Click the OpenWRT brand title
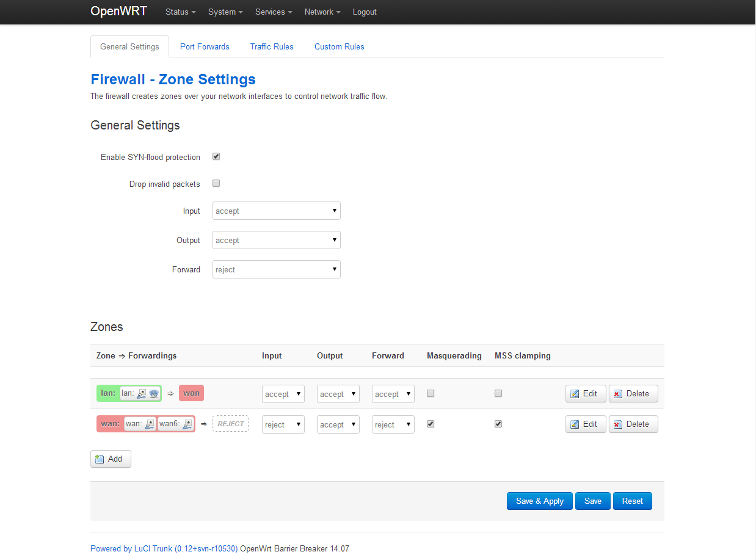Viewport: 756px width, 560px height. tap(118, 11)
